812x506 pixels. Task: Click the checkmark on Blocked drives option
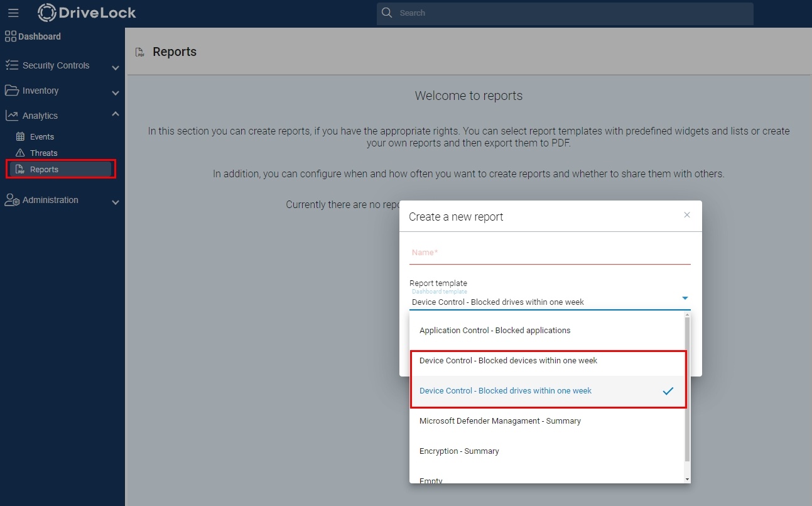[668, 391]
